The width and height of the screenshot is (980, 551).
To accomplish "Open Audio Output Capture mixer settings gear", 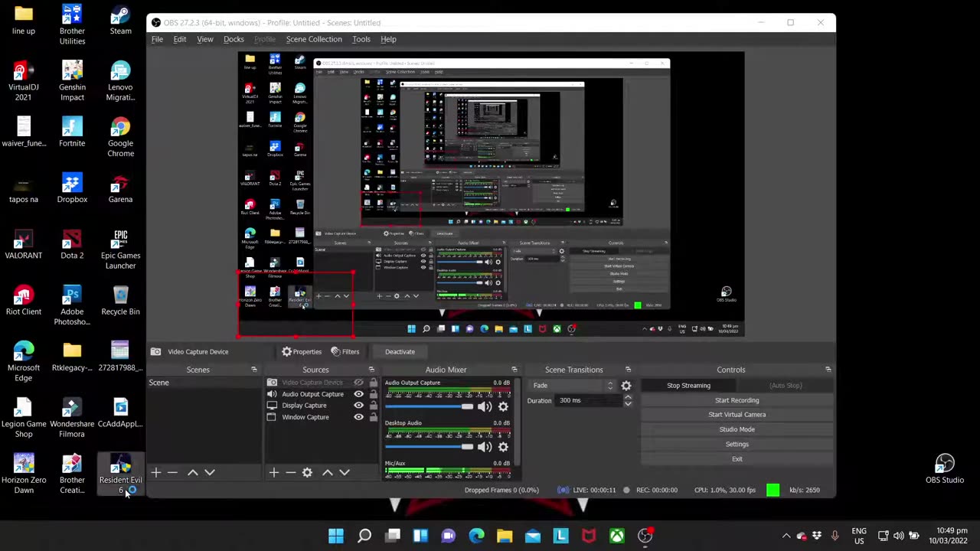I will coord(503,406).
